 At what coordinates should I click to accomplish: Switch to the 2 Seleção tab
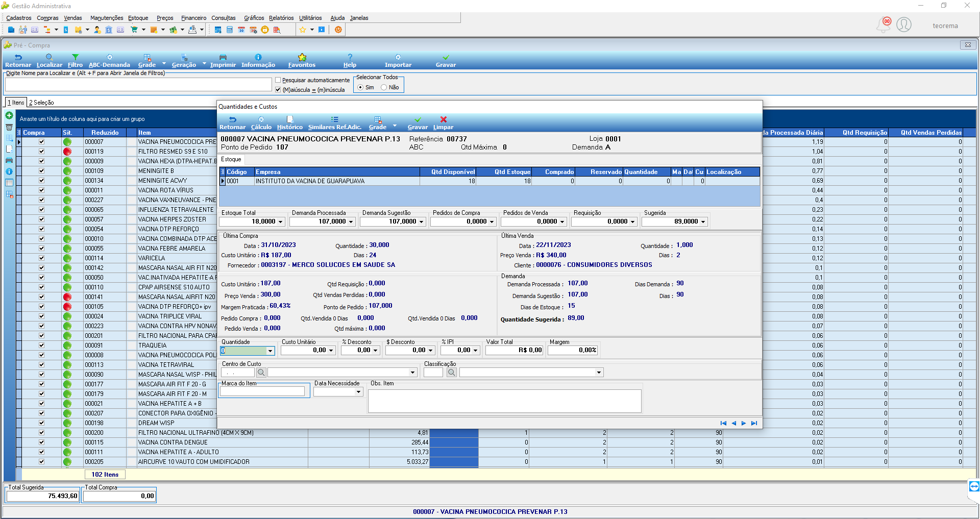pyautogui.click(x=41, y=103)
